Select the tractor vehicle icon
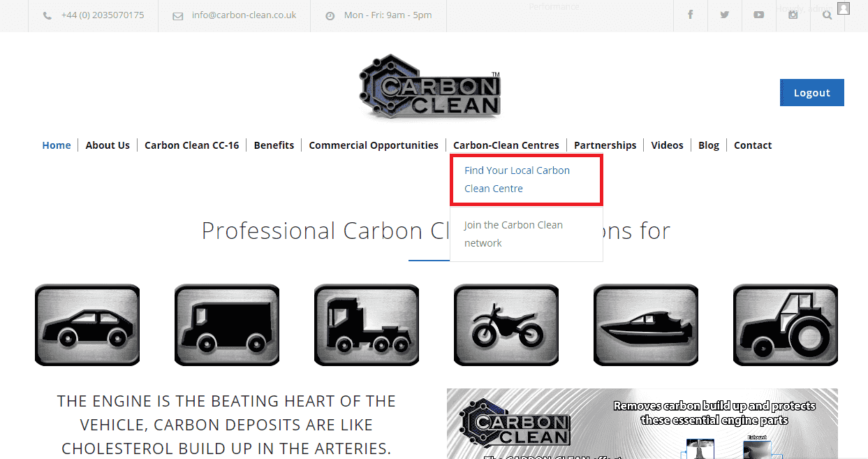Image resolution: width=868 pixels, height=459 pixels. 786,325
